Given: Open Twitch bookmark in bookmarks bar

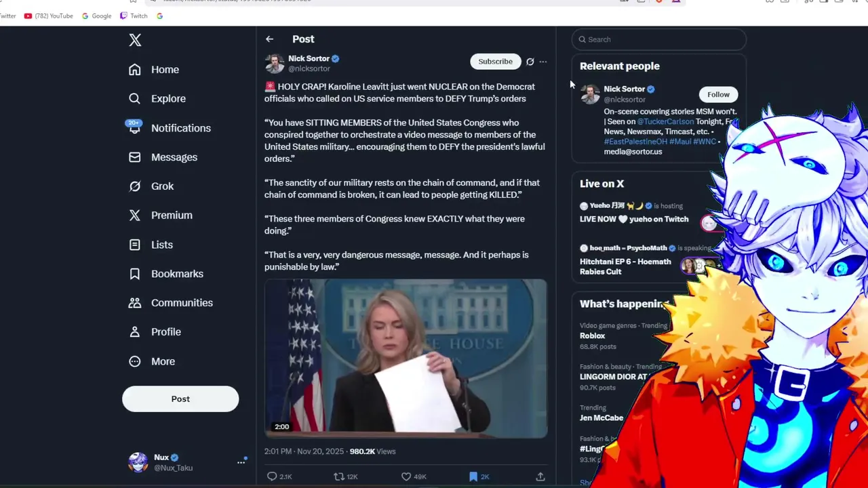Looking at the screenshot, I should click(134, 16).
